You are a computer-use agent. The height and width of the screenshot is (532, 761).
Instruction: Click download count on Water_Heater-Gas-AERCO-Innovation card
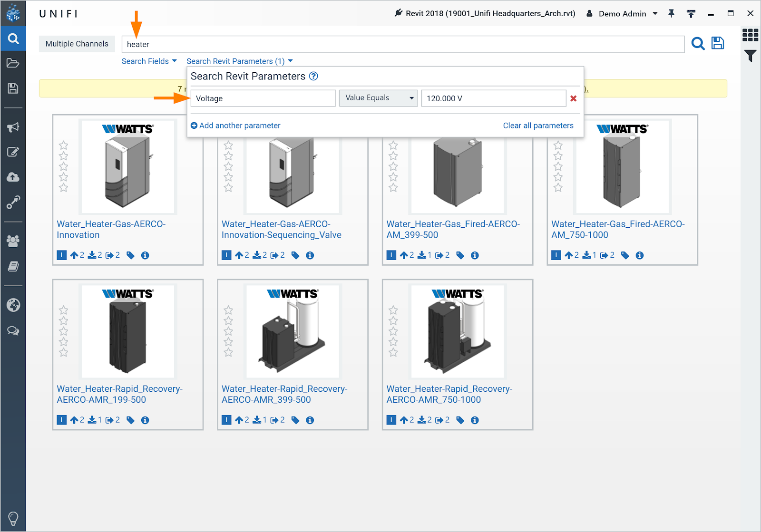tap(95, 255)
